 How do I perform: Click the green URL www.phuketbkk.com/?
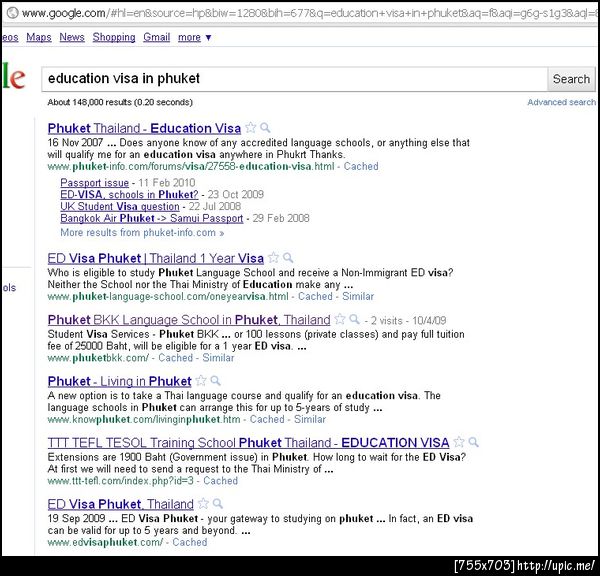(x=98, y=358)
